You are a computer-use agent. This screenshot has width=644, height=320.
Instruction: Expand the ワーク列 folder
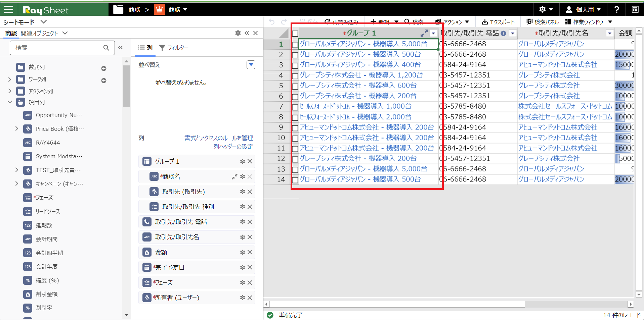click(9, 79)
